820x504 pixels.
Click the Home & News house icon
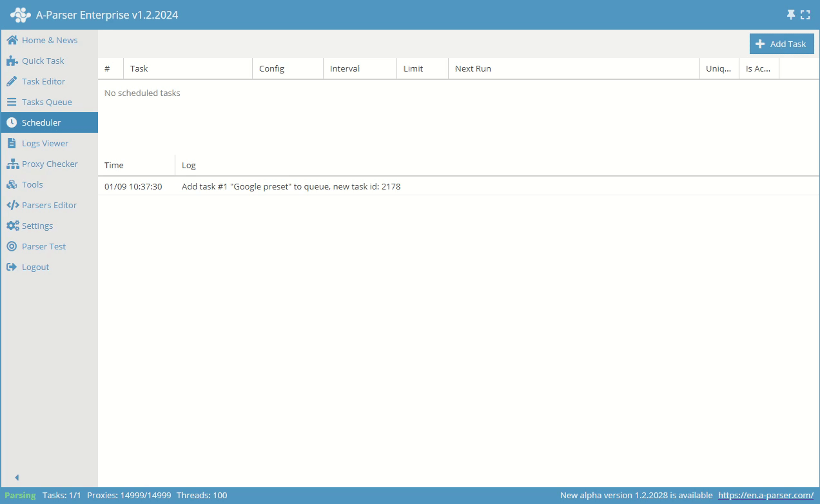12,40
